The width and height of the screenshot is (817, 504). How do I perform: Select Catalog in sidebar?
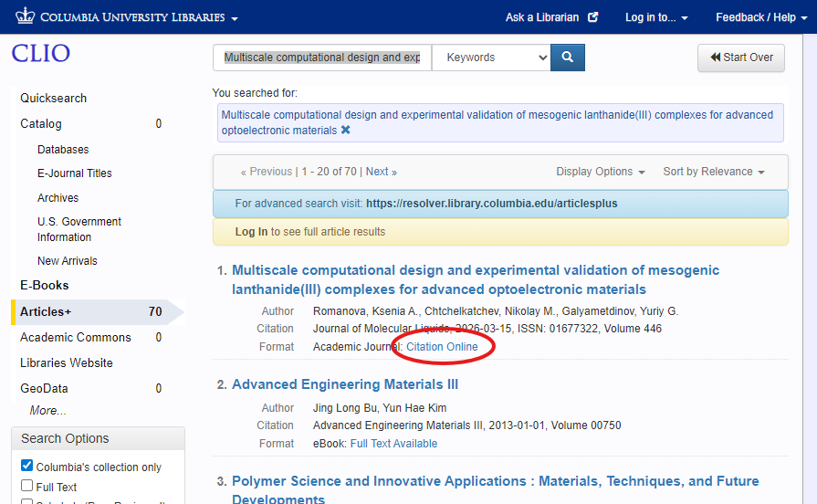[x=41, y=123]
